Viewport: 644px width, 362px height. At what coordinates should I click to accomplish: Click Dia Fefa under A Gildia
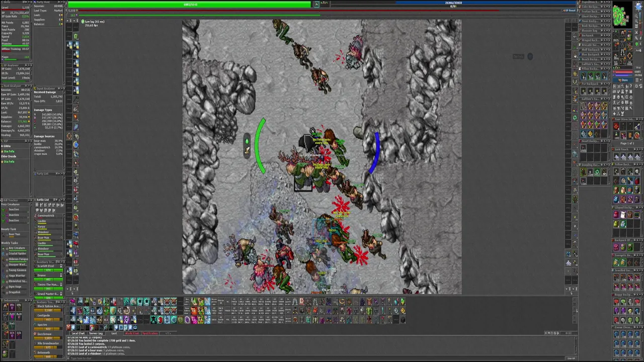click(x=9, y=151)
